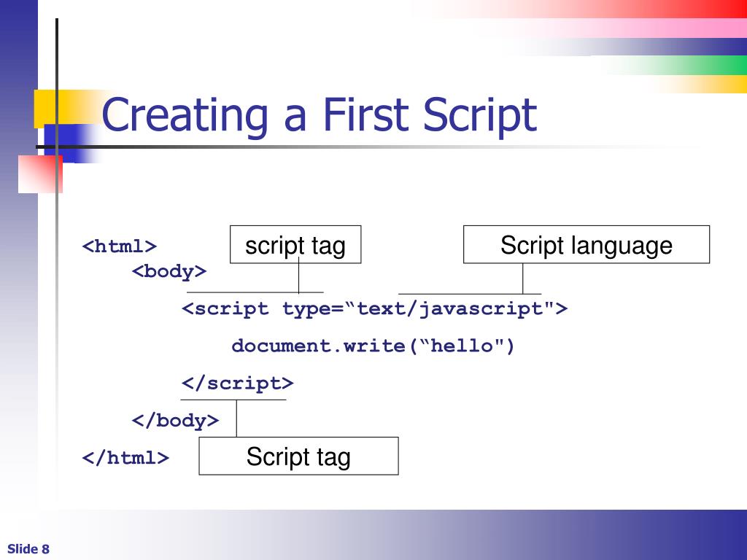Click the closing </html> tag text
This screenshot has width=747, height=560.
click(x=125, y=458)
